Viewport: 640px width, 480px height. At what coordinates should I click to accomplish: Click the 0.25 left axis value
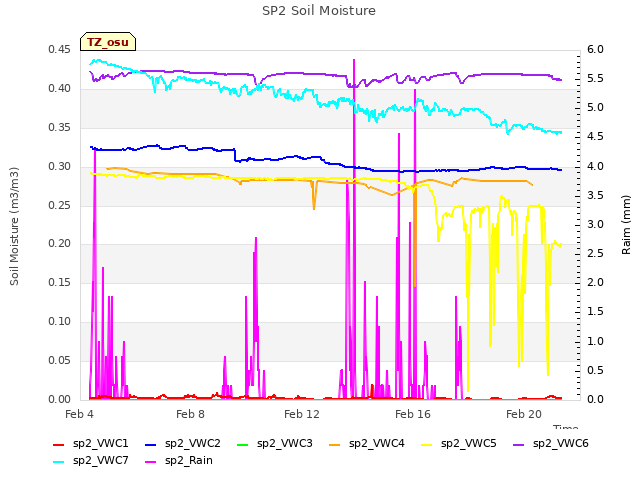[x=60, y=205]
